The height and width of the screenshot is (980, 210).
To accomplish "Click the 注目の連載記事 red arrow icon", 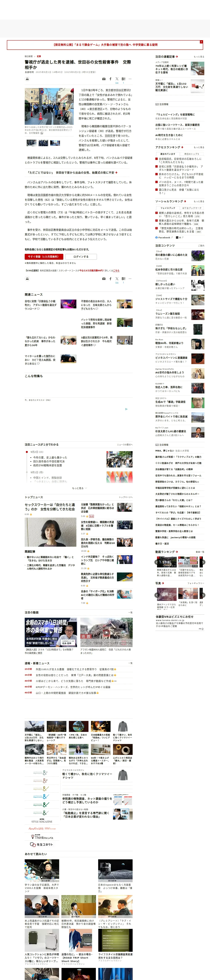I will pyautogui.click(x=177, y=57).
